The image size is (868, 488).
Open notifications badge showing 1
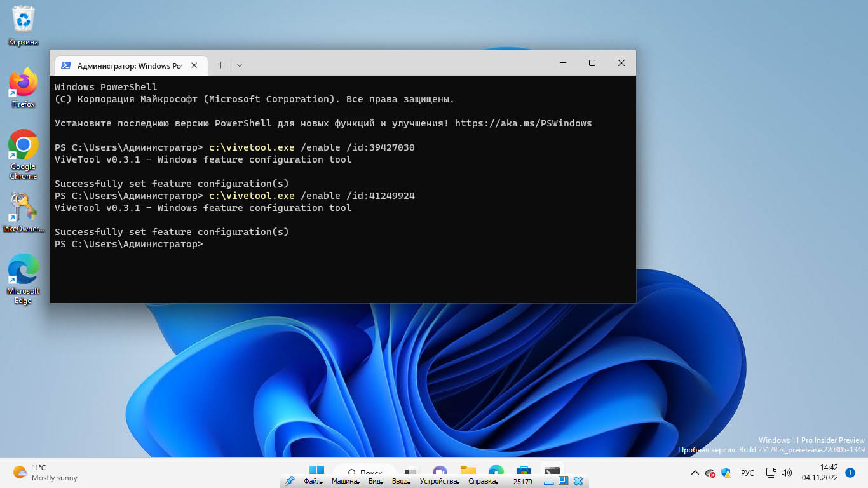click(x=850, y=473)
